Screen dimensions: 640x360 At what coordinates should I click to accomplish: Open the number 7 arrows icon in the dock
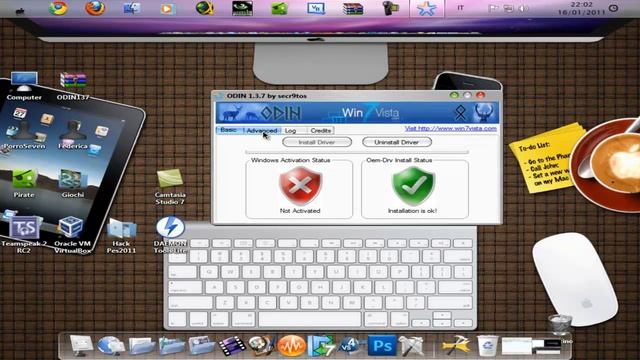[322, 345]
